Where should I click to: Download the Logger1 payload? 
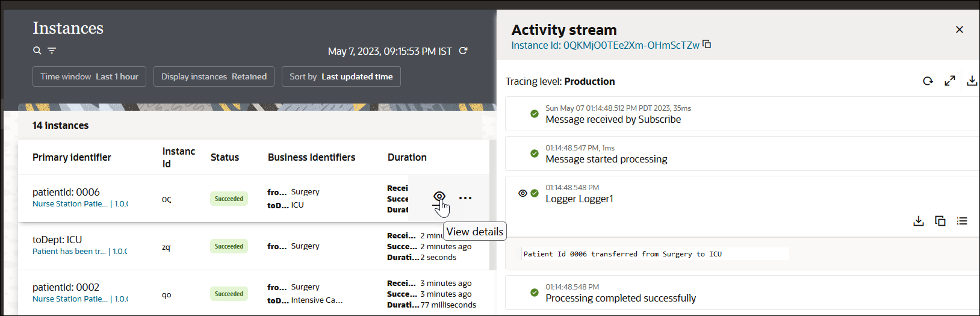(919, 221)
